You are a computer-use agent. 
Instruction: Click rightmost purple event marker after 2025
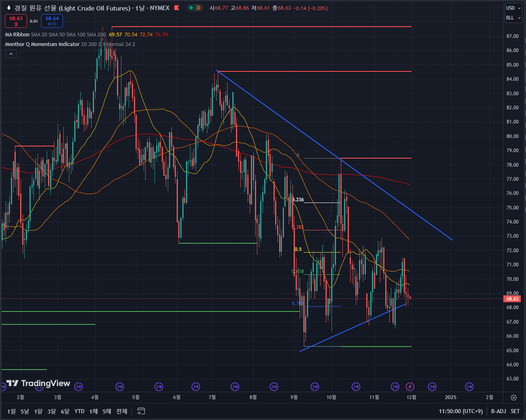point(469,387)
